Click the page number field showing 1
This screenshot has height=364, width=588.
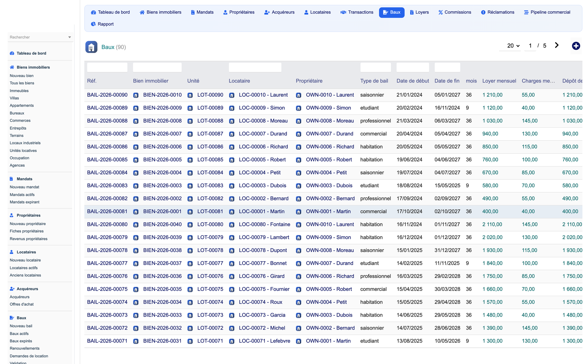[530, 46]
